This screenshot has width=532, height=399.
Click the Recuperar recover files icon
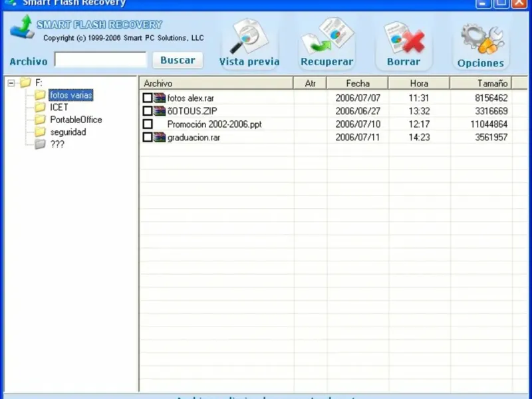pyautogui.click(x=327, y=37)
